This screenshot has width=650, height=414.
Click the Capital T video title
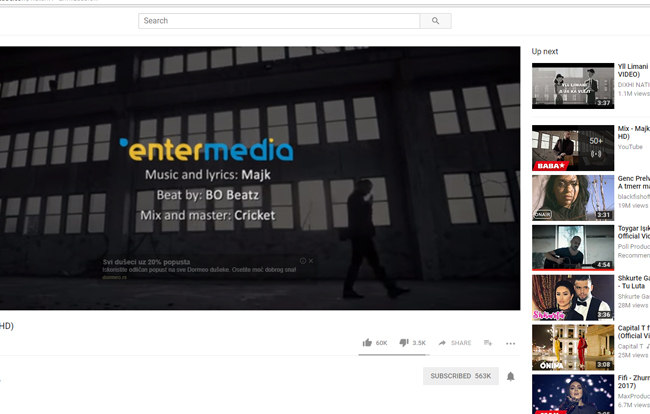click(x=633, y=332)
